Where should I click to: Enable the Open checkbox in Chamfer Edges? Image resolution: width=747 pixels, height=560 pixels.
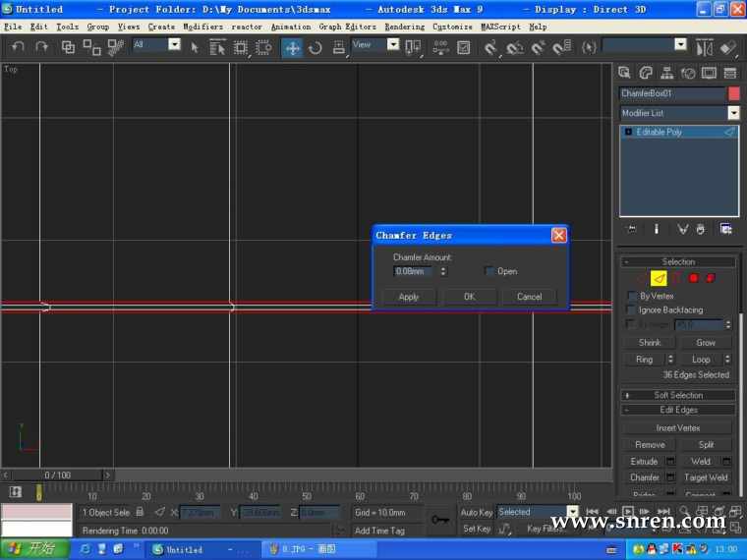(x=488, y=271)
